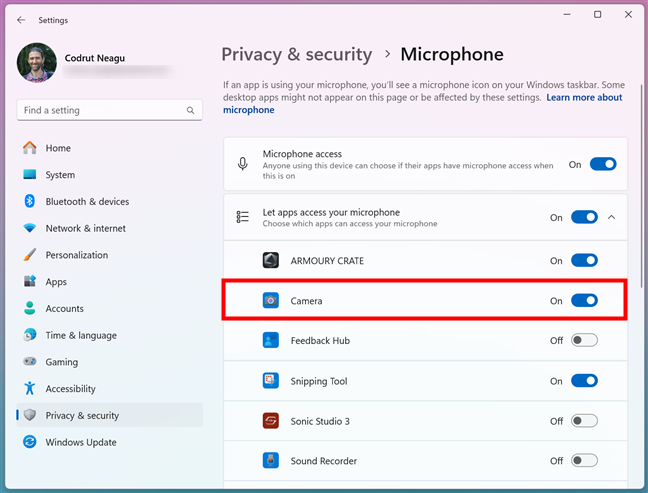Click the System monitor icon
The height and width of the screenshot is (493, 648).
[x=30, y=174]
